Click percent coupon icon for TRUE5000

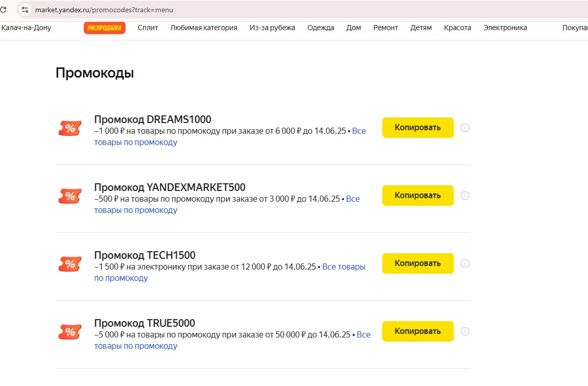(x=70, y=331)
